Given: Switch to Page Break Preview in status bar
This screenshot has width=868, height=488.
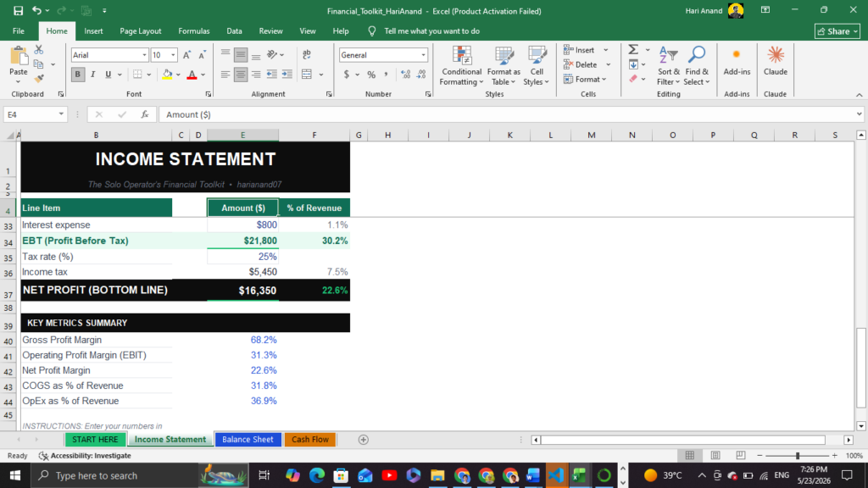Looking at the screenshot, I should (741, 455).
